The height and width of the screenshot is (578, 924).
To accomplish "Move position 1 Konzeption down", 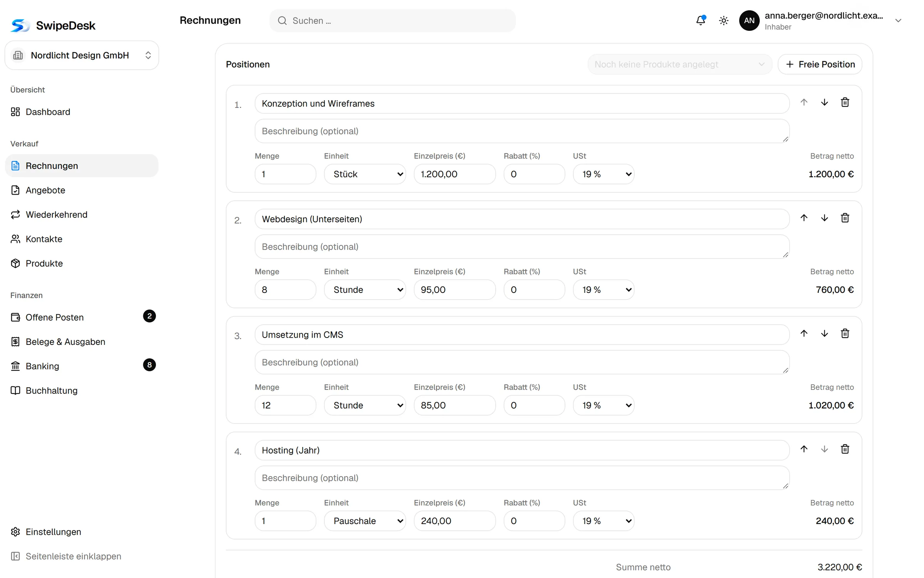I will coord(824,102).
